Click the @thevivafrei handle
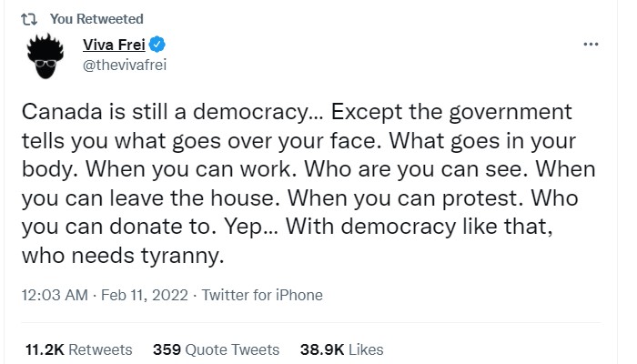Screen dimensions: 637x364 tap(125, 65)
